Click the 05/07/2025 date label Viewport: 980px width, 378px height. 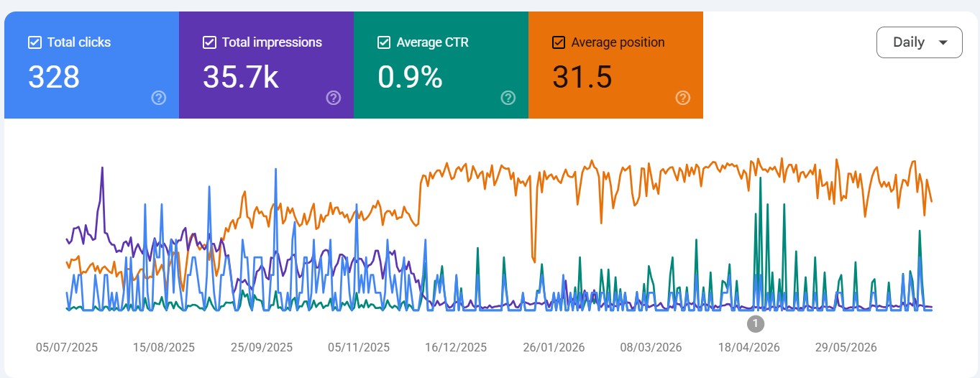coord(67,347)
